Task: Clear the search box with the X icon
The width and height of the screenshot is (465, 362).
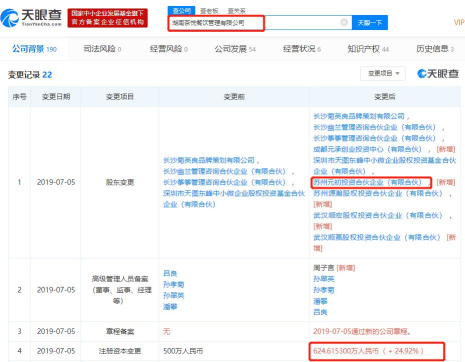Action: coord(344,23)
